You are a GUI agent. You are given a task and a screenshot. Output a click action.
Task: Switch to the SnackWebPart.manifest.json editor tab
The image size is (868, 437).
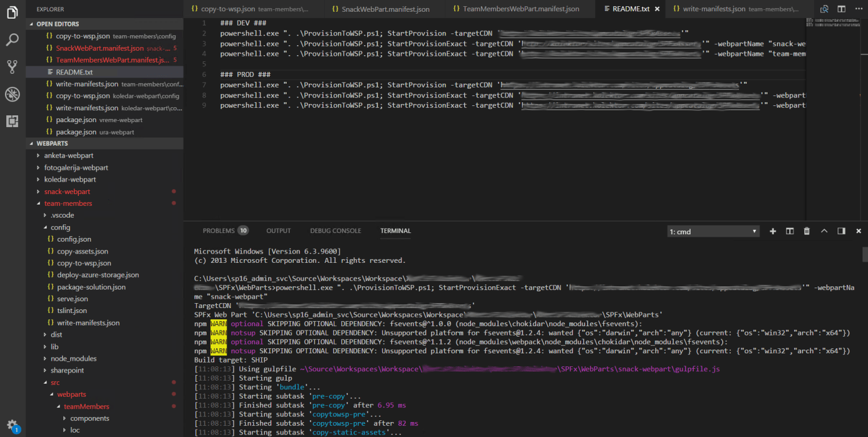[x=385, y=9]
